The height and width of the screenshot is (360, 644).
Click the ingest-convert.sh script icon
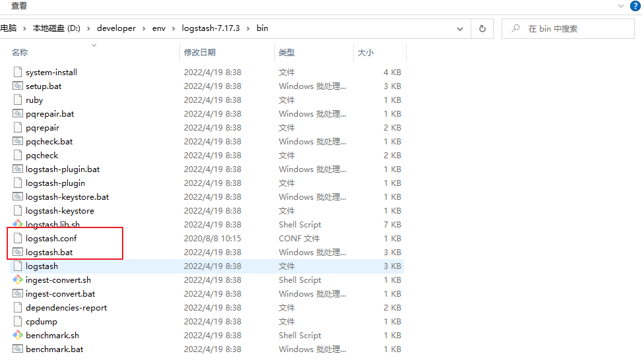point(18,280)
